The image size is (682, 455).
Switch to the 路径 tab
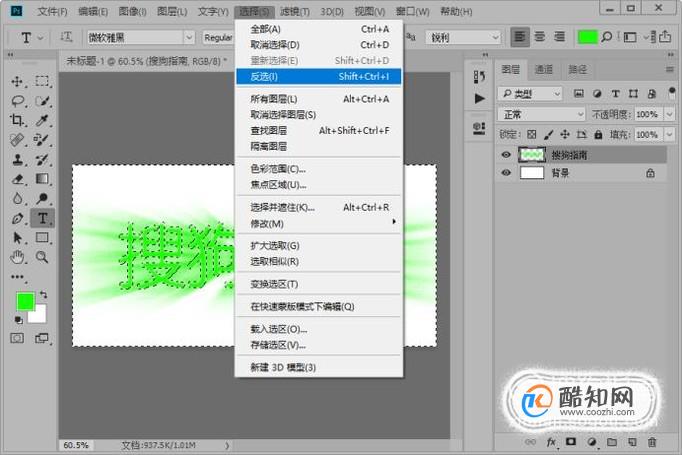tap(577, 69)
